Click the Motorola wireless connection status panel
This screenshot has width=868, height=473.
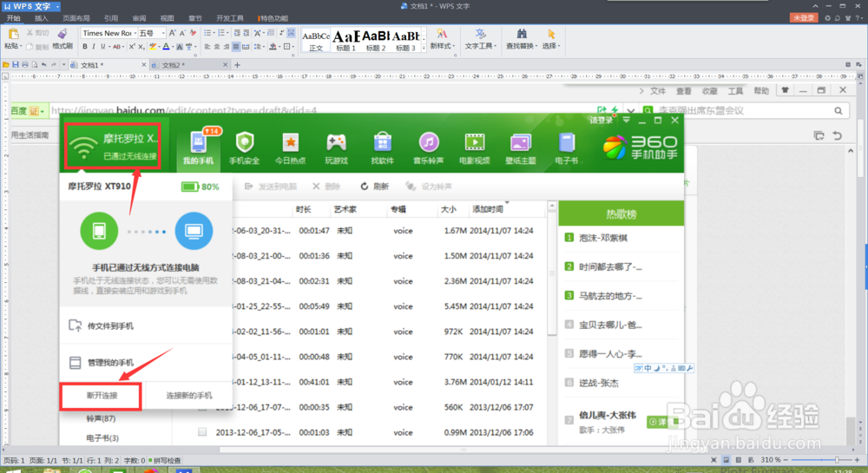point(113,146)
